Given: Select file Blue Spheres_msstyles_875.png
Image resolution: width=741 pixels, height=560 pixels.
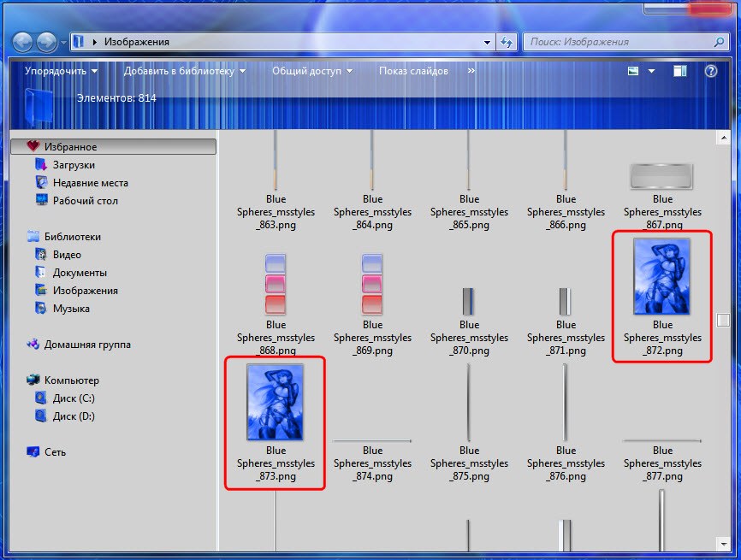Looking at the screenshot, I should (x=469, y=423).
